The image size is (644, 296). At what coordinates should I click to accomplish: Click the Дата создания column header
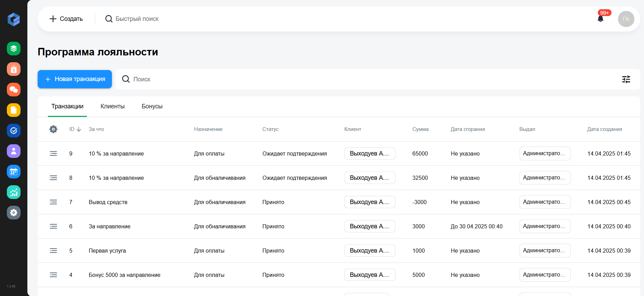605,129
